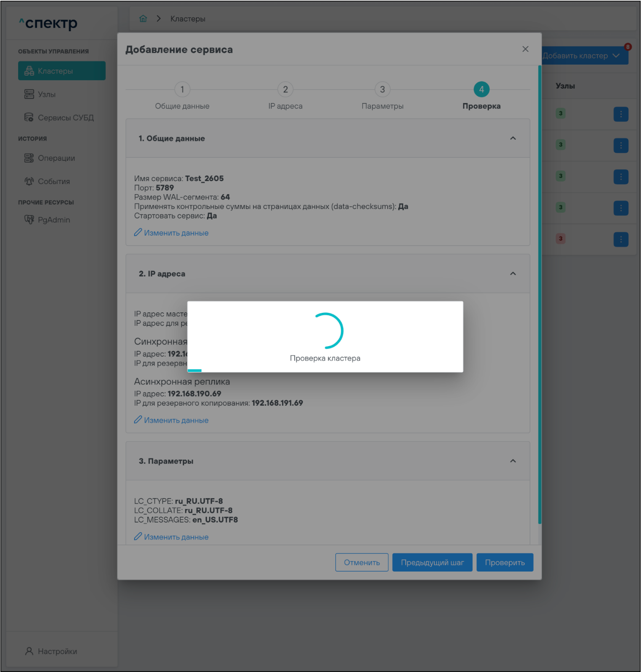The height and width of the screenshot is (672, 641).
Task: Click the Отменить button
Action: [361, 562]
